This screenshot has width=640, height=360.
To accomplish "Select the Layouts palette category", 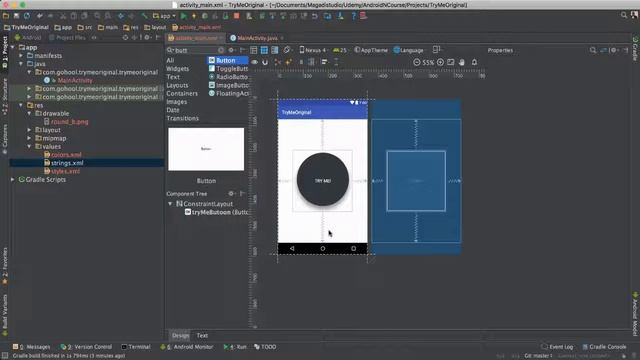I will (177, 85).
